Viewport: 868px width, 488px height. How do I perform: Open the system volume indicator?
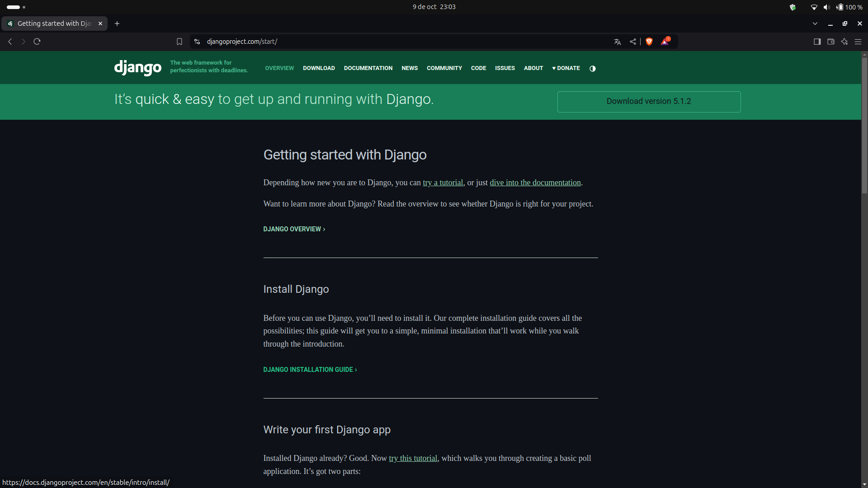(x=826, y=7)
